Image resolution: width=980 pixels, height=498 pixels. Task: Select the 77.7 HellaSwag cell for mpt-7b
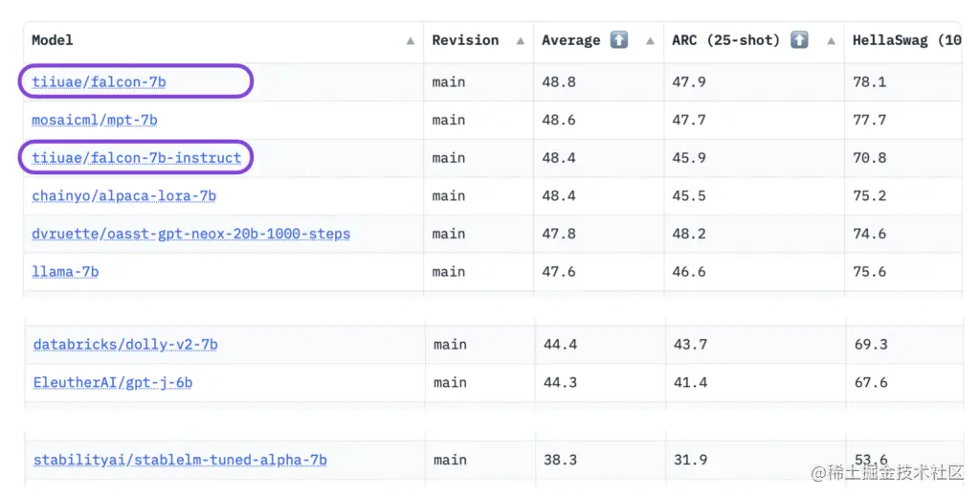(903, 120)
